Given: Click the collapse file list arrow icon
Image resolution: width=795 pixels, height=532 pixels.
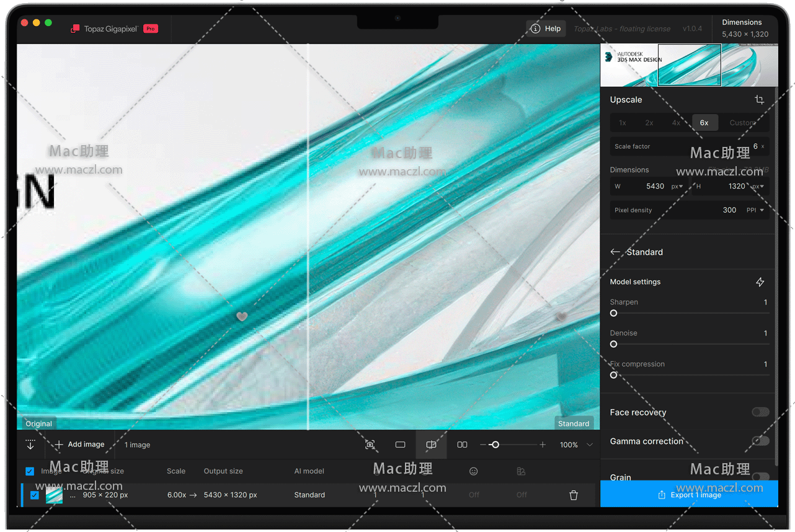Looking at the screenshot, I should 30,445.
